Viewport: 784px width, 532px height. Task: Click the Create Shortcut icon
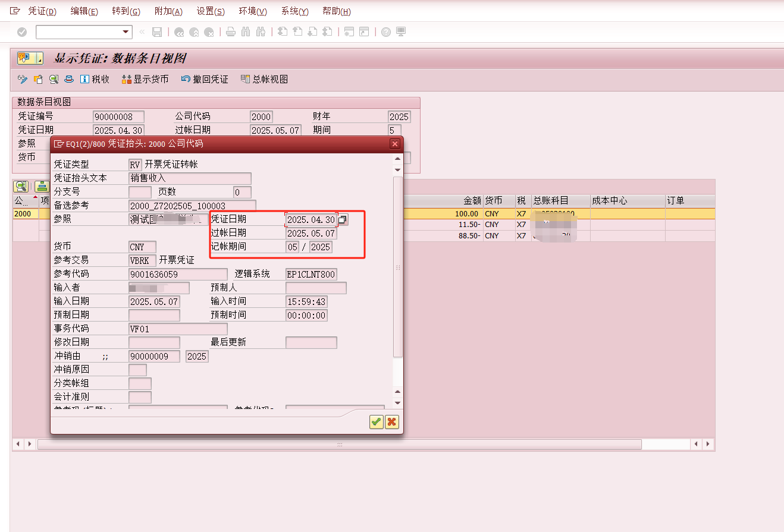click(364, 32)
